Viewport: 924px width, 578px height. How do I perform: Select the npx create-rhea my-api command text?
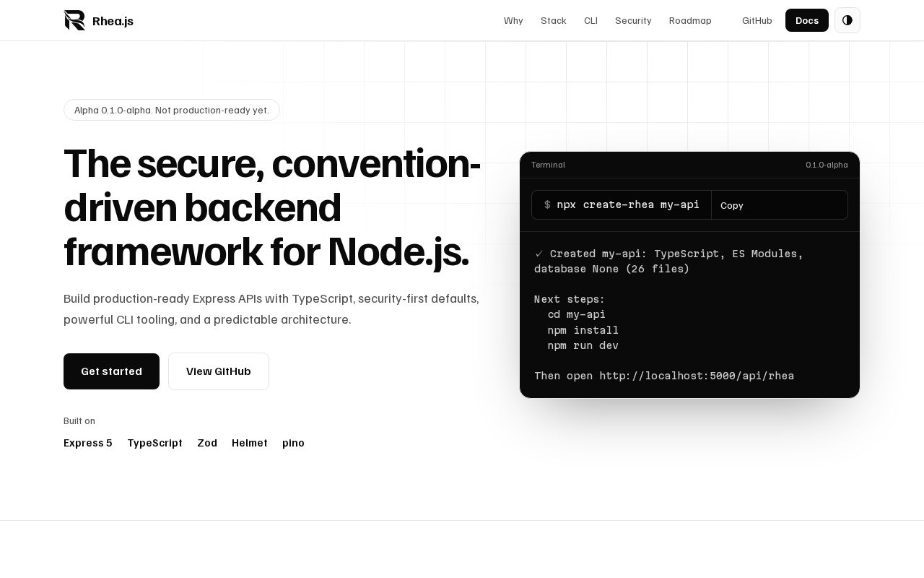click(628, 204)
